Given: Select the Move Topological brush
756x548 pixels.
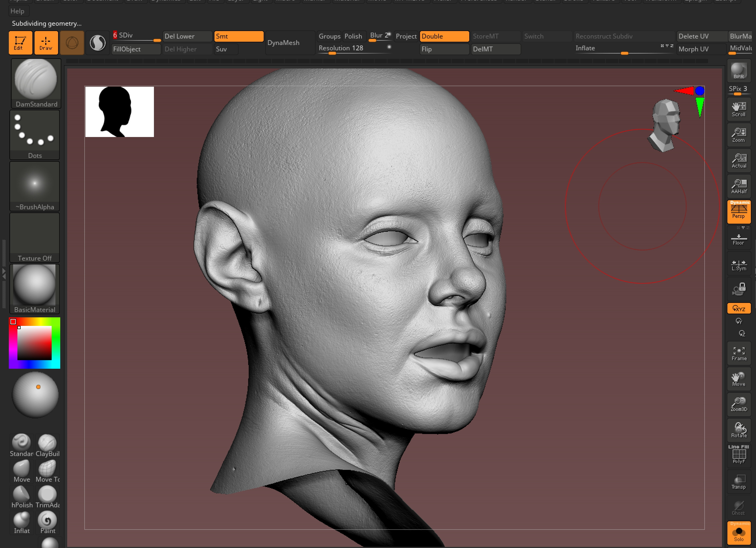Looking at the screenshot, I should click(x=47, y=471).
